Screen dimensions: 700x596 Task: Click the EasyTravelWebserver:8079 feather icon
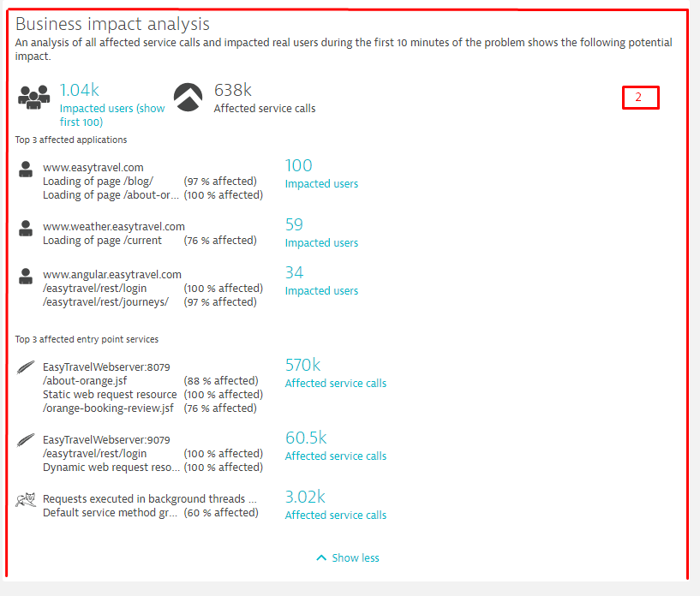click(x=25, y=368)
